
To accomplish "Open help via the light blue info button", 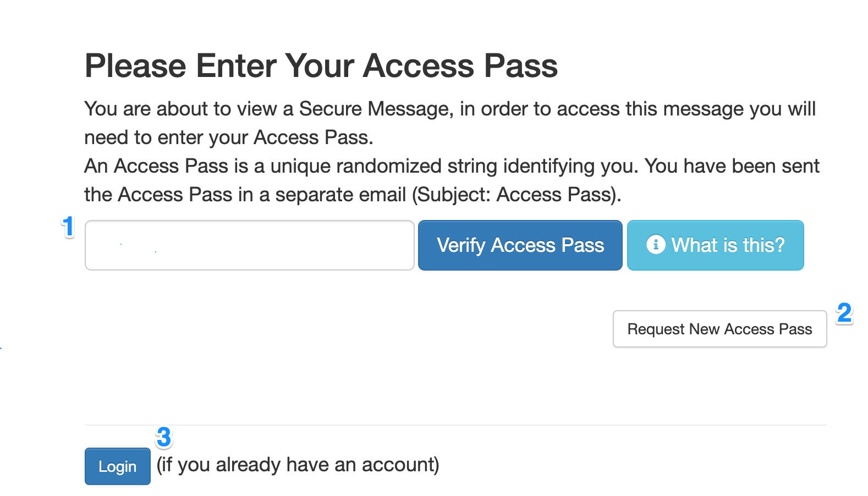I will [x=715, y=245].
